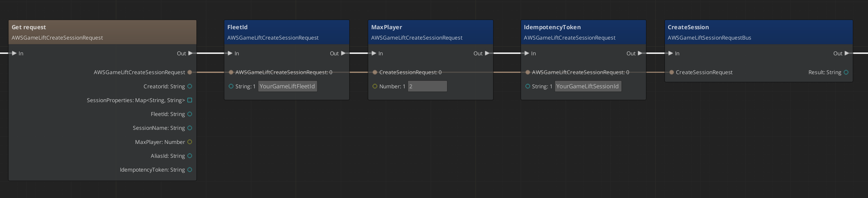868x198 pixels.
Task: Click the IdempotencyToken String output pin on Get request
Action: tap(190, 170)
